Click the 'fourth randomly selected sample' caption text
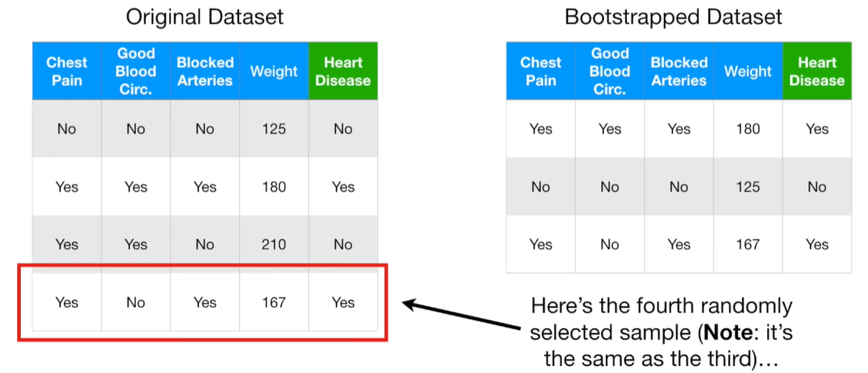The height and width of the screenshot is (373, 868). click(x=661, y=307)
